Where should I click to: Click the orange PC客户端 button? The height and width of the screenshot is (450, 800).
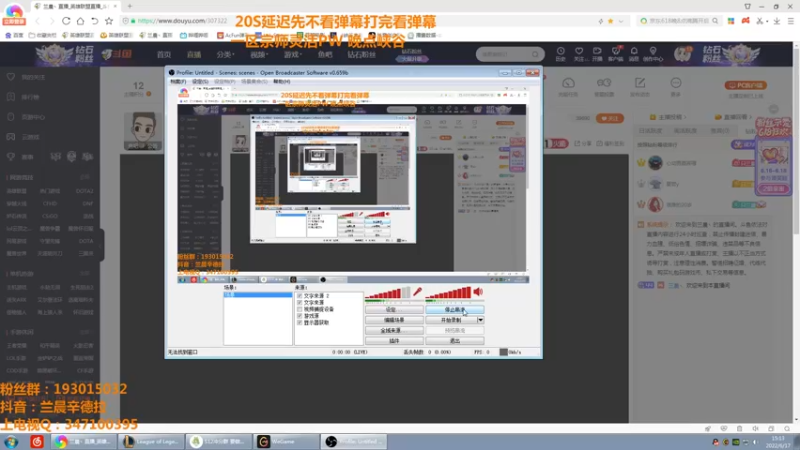[x=746, y=85]
